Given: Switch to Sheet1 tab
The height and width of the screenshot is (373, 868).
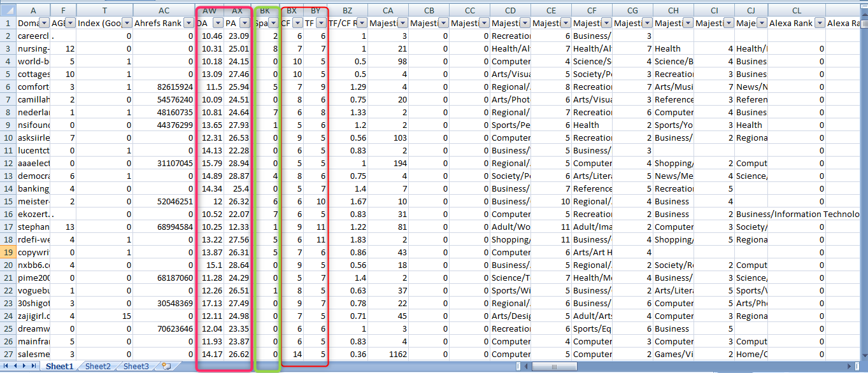Looking at the screenshot, I should pyautogui.click(x=59, y=366).
